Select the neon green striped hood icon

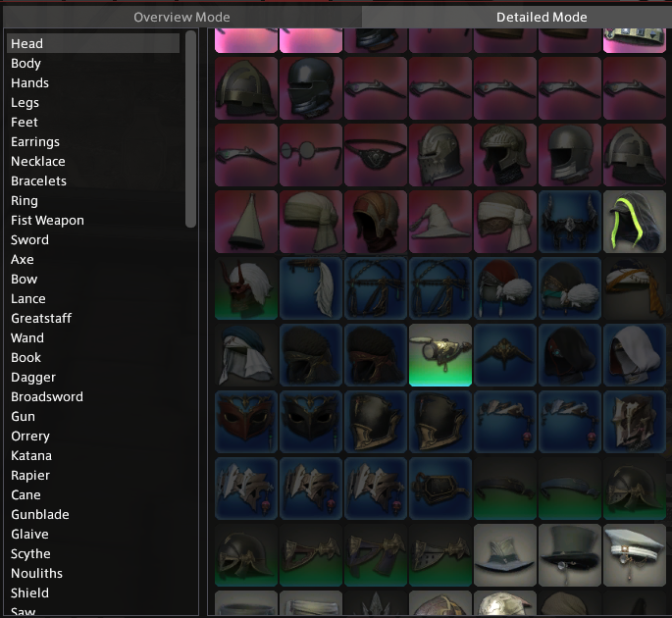tap(635, 222)
